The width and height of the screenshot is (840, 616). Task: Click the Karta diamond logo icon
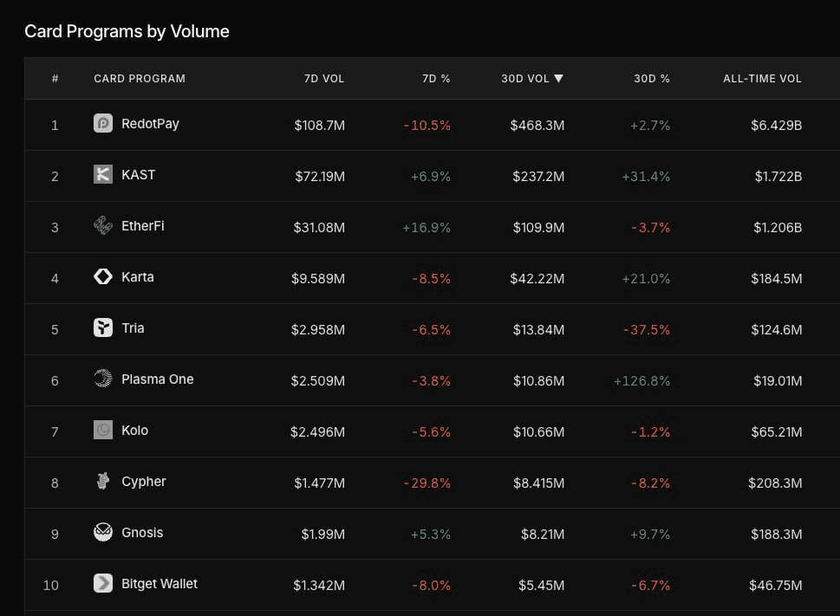103,276
